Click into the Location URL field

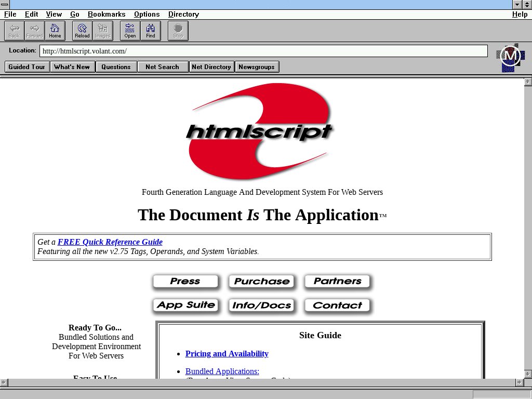[263, 51]
